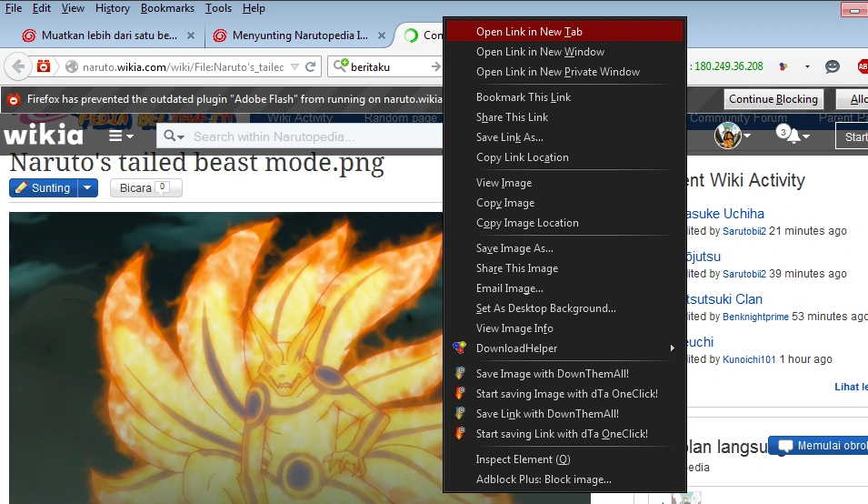Click the Adblock Plus ABP toolbar icon

[863, 66]
